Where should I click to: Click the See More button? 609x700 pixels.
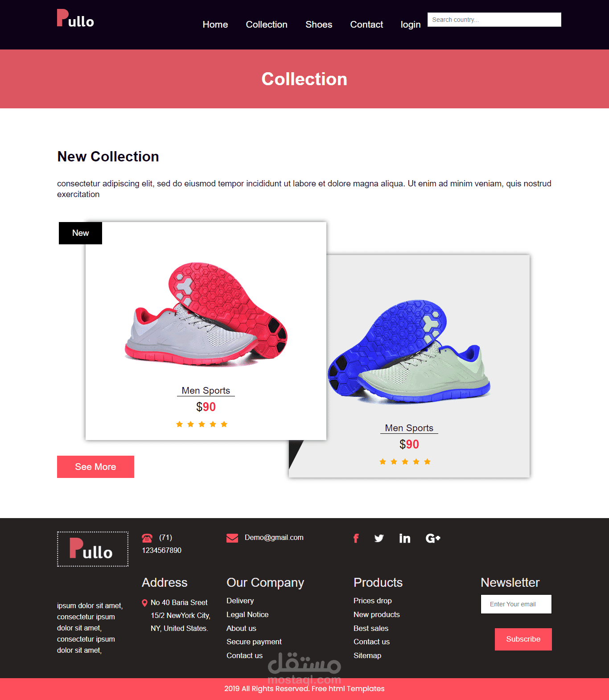click(95, 467)
